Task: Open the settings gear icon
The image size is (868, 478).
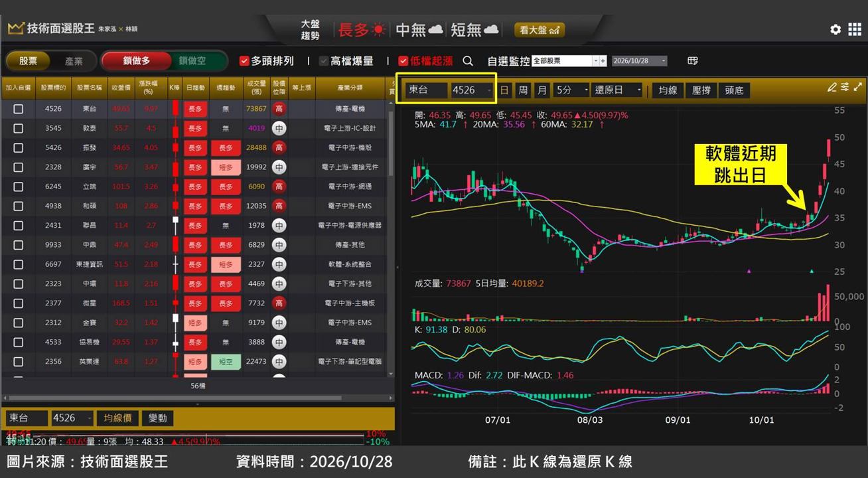Action: tap(835, 29)
